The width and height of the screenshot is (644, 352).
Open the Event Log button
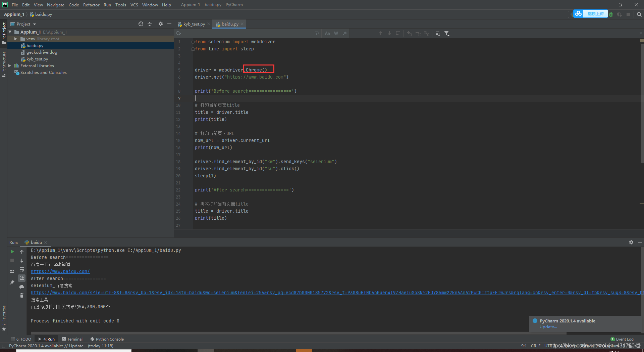[622, 339]
